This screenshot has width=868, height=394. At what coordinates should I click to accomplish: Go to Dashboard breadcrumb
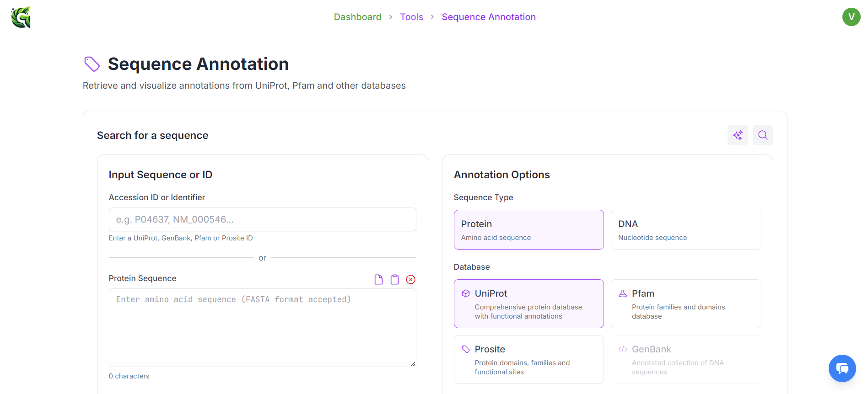click(357, 17)
